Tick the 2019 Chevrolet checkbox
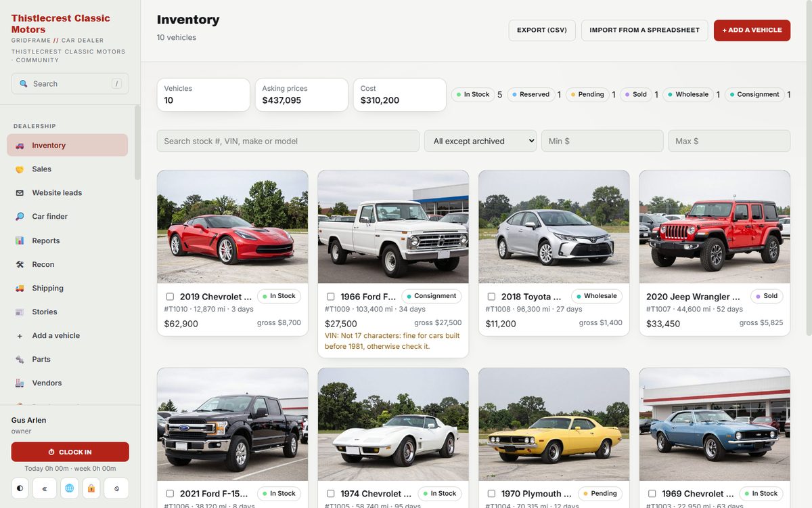The width and height of the screenshot is (812, 508). [x=170, y=297]
